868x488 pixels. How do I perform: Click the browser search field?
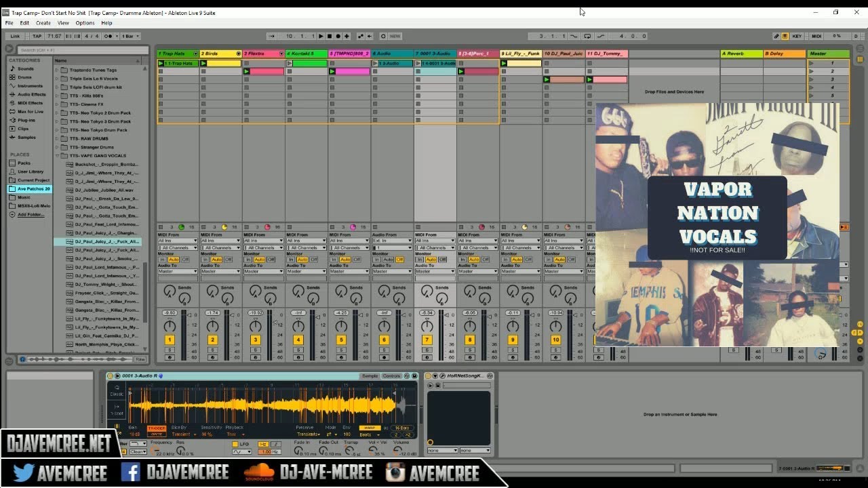[x=81, y=50]
